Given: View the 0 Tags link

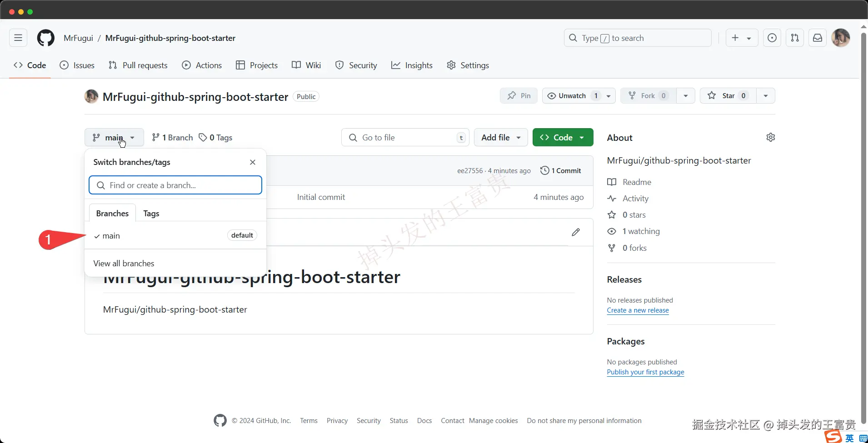Looking at the screenshot, I should 215,137.
